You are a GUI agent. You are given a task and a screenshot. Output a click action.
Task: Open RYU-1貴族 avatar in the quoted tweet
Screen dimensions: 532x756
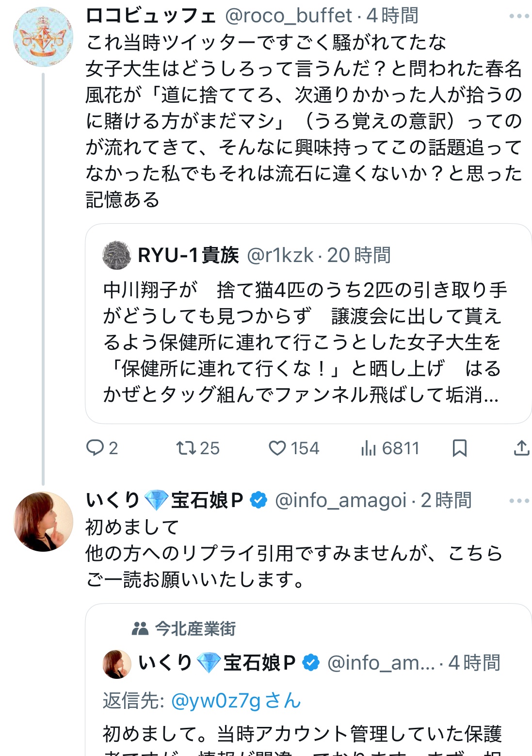point(117,255)
